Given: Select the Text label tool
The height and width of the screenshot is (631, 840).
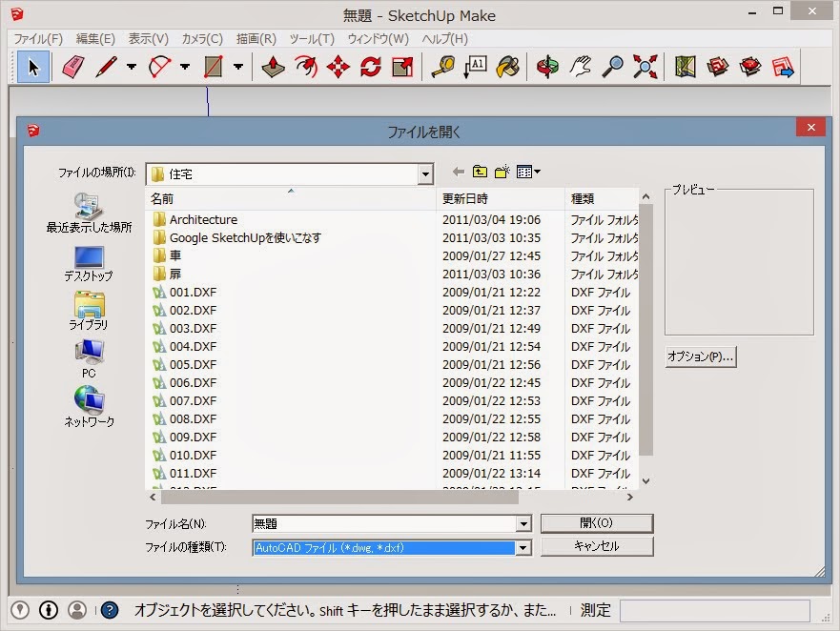Looking at the screenshot, I should pyautogui.click(x=475, y=67).
